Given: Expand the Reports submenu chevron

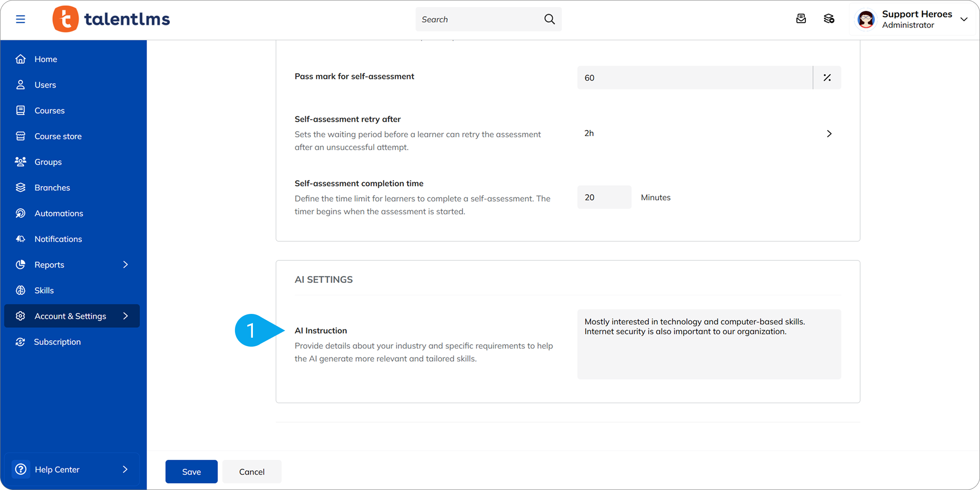Looking at the screenshot, I should pos(125,265).
